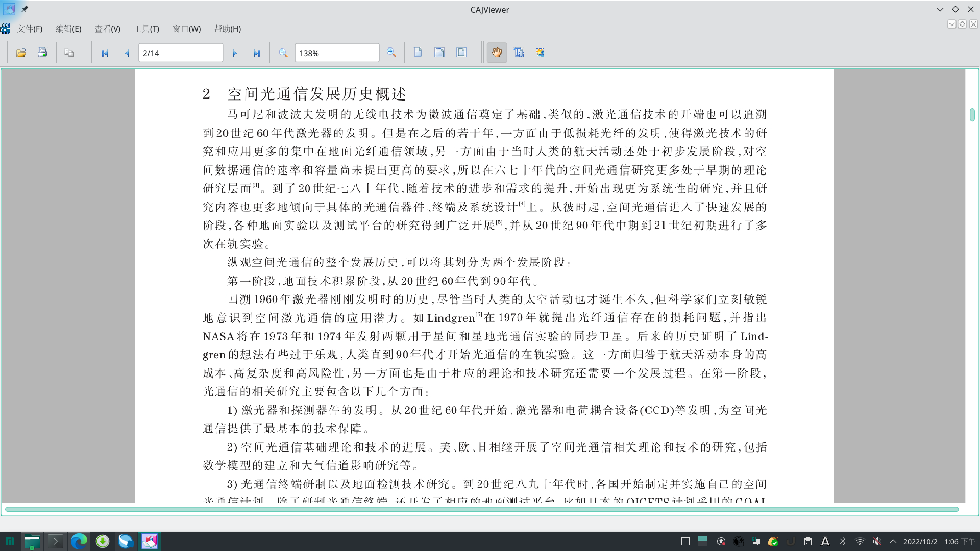Toggle the hand pan tool

(x=497, y=53)
